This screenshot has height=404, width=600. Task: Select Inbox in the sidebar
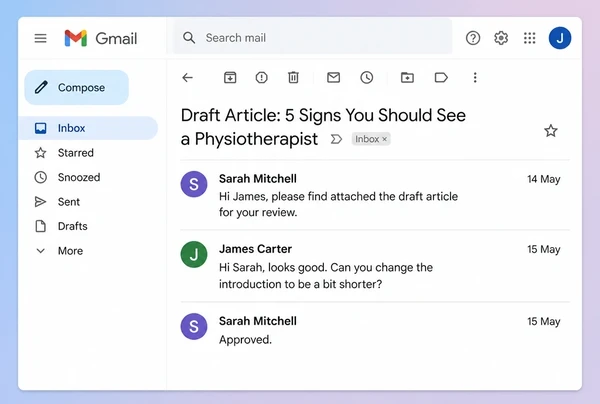(88, 128)
